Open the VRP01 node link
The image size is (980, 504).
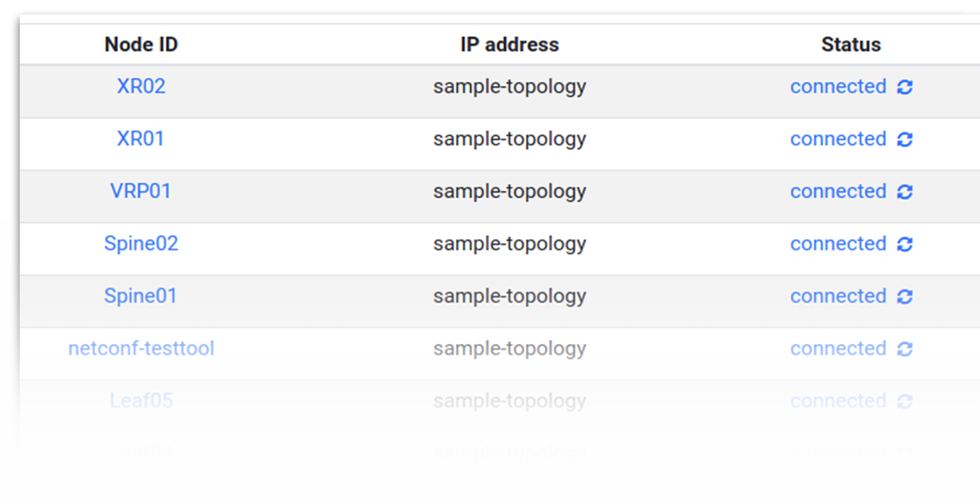(140, 191)
